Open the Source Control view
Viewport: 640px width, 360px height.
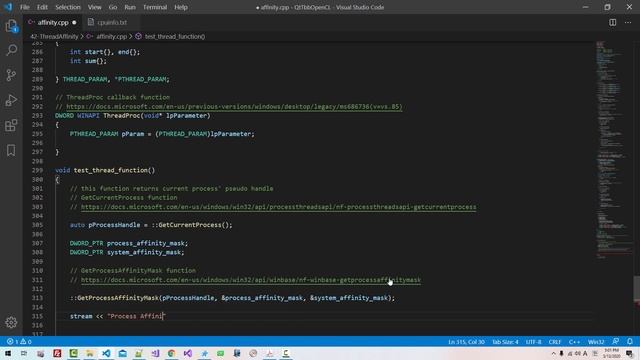(11, 75)
